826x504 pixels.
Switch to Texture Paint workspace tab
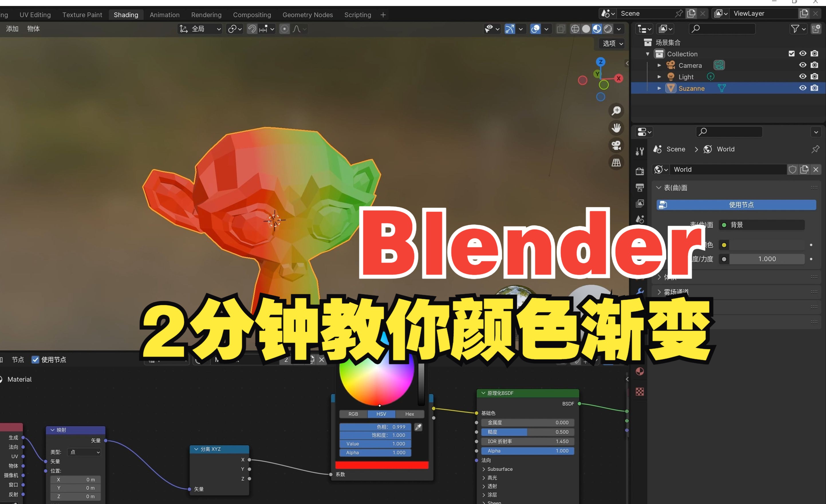coord(82,15)
